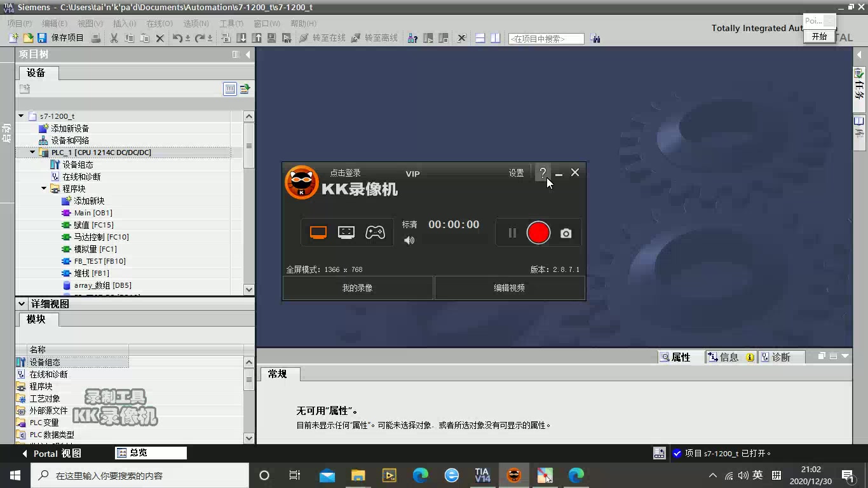Select 马达控制 [FC10] block
This screenshot has height=488, width=868.
pos(95,237)
